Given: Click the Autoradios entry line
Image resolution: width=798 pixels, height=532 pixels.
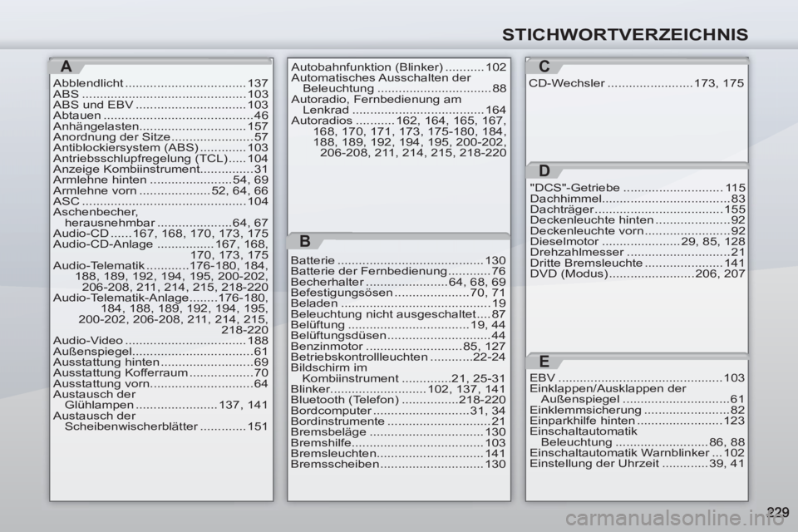Looking at the screenshot, I should 398,121.
